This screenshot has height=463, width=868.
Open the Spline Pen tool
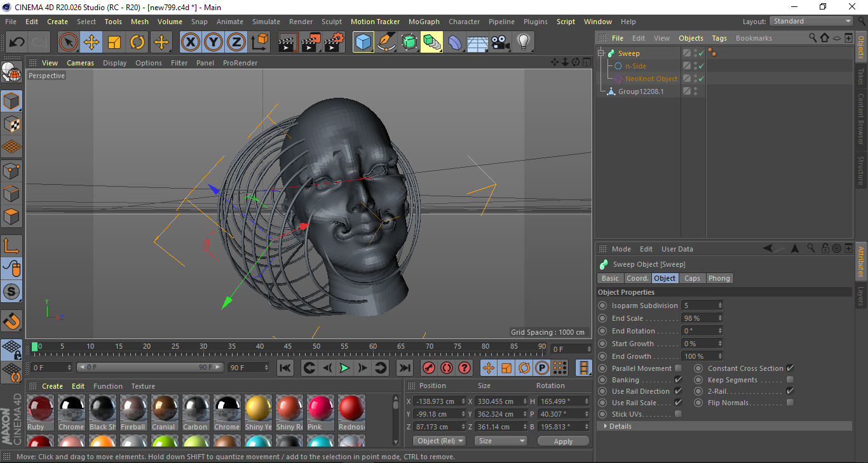pos(386,43)
